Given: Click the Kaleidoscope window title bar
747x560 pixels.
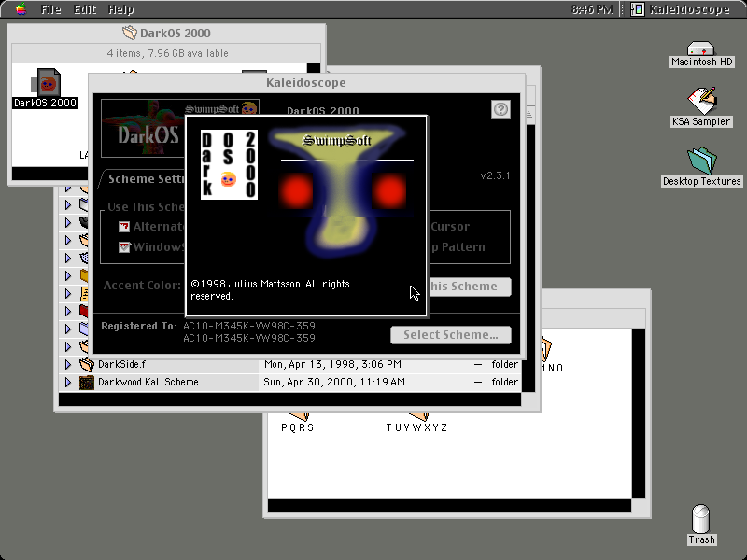Looking at the screenshot, I should click(306, 83).
